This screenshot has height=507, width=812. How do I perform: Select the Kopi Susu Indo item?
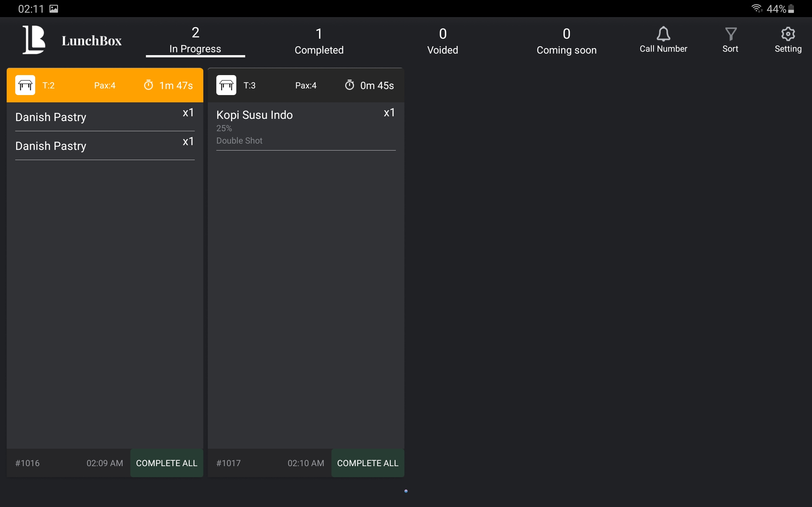305,127
